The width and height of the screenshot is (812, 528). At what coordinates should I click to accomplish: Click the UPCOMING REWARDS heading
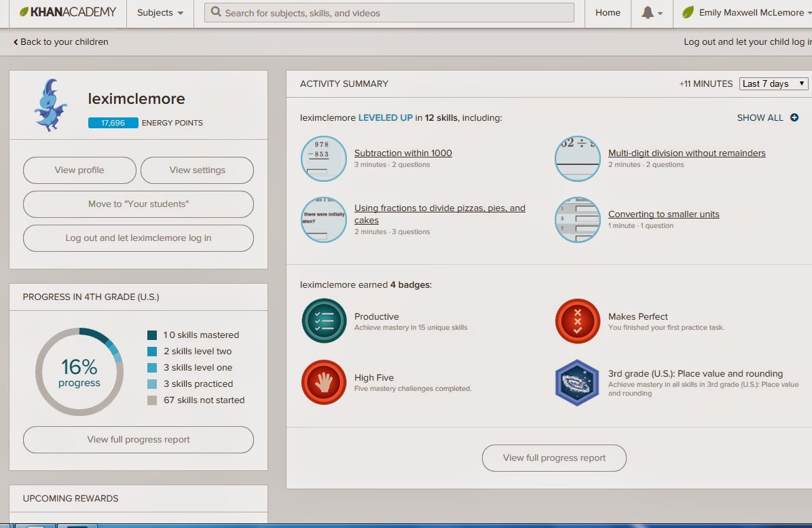coord(71,499)
